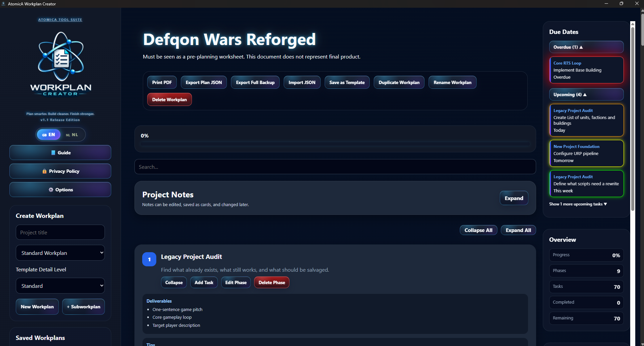644x346 pixels.
Task: Click the Defqon Wars Reforged title
Action: tap(229, 39)
